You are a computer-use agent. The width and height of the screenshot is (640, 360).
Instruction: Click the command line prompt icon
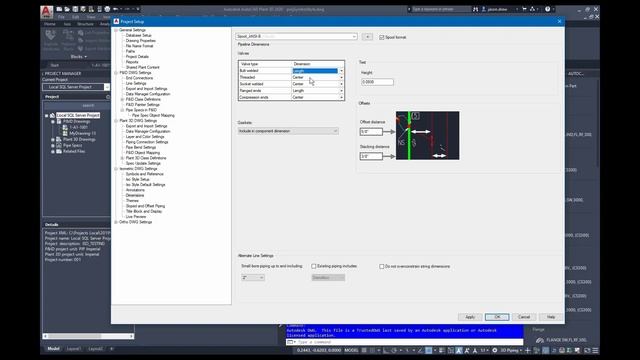(290, 342)
